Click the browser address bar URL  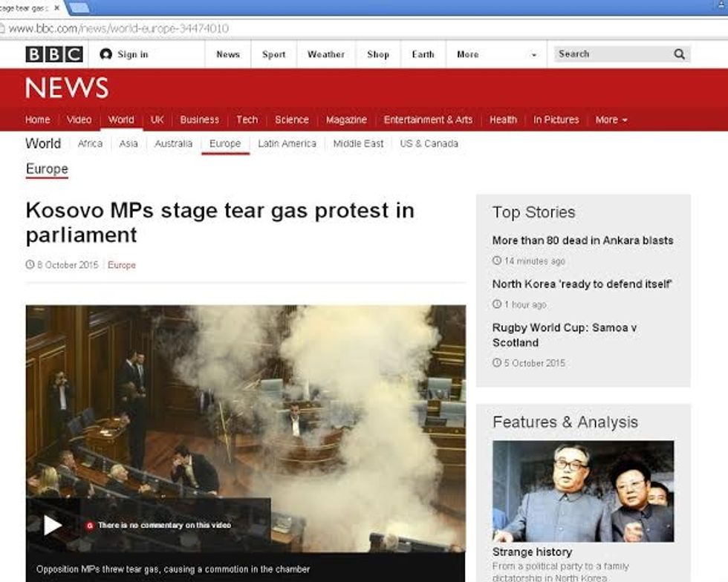119,29
